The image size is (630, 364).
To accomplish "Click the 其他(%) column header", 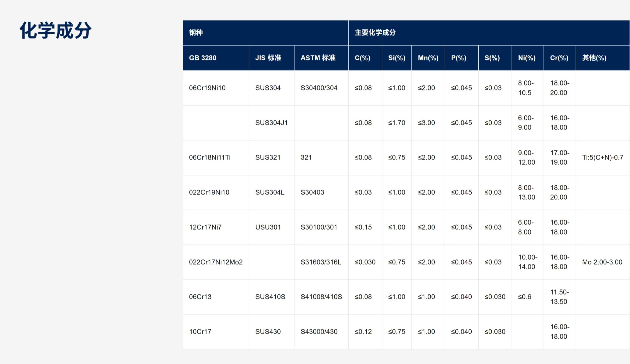I will [594, 58].
